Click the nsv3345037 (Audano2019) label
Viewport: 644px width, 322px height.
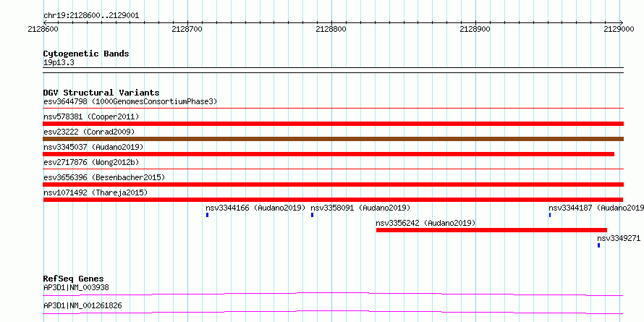93,147
